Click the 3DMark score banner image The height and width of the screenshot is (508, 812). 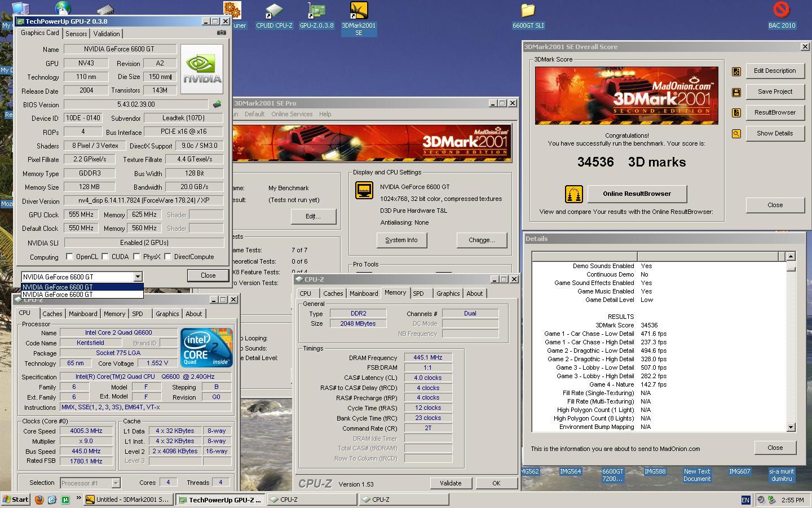coord(626,95)
